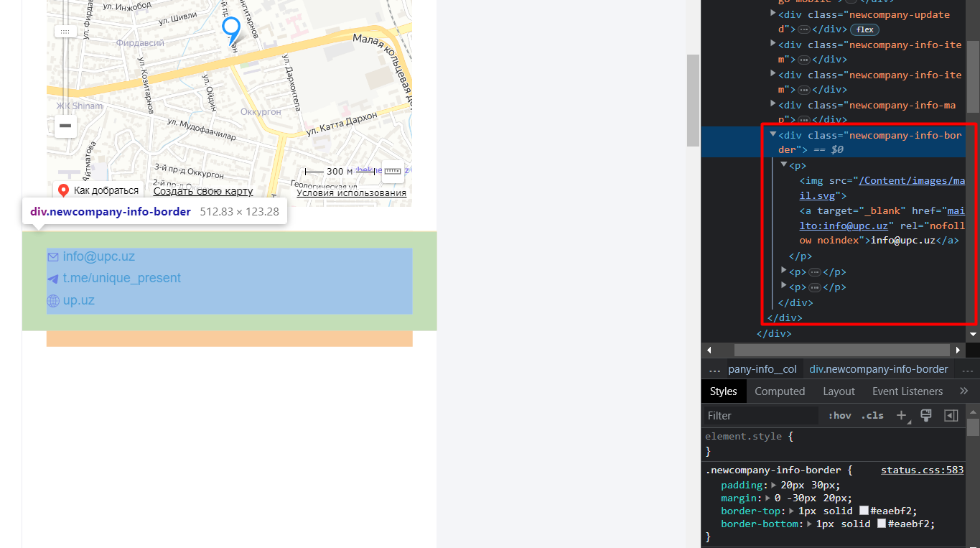Open the up.uz website link

[79, 300]
